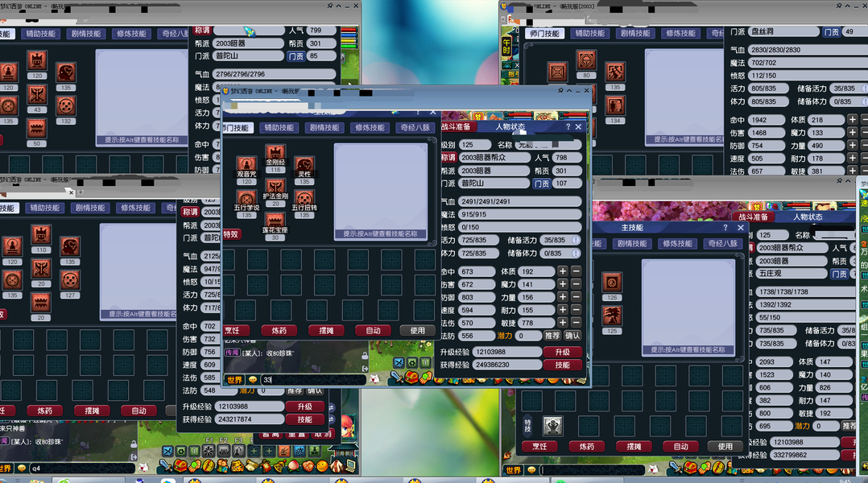This screenshot has width=868, height=483.
Task: Switch to 辅助技能 tab in the center window
Action: pos(279,127)
